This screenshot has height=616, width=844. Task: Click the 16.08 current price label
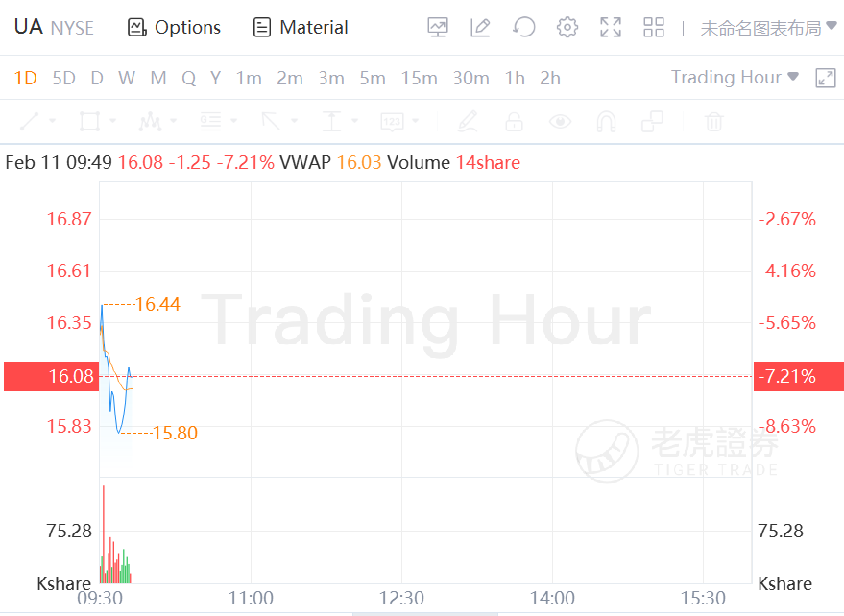(x=50, y=376)
